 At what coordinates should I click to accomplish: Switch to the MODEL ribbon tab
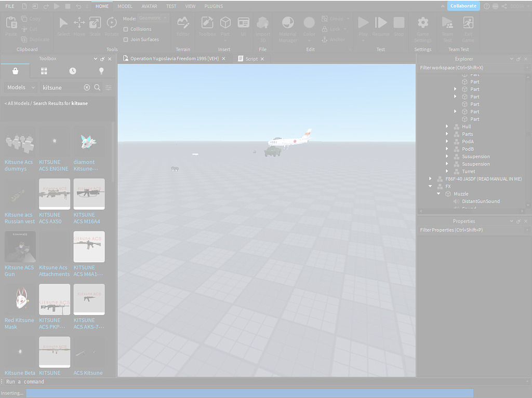click(x=125, y=6)
